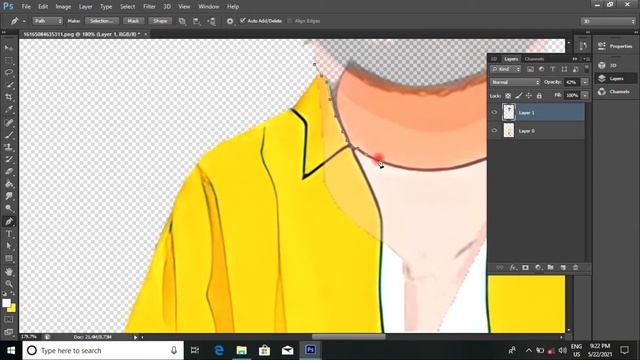Open the workspace switcher dropdown
Image resolution: width=640 pixels, height=360 pixels.
[x=608, y=21]
